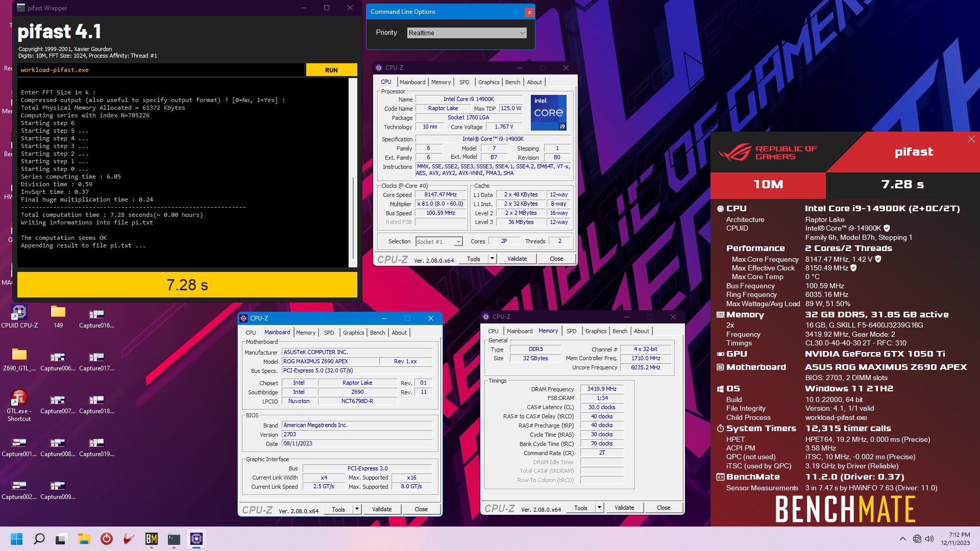Click Close button in Memory CPU-Z window

pyautogui.click(x=664, y=508)
